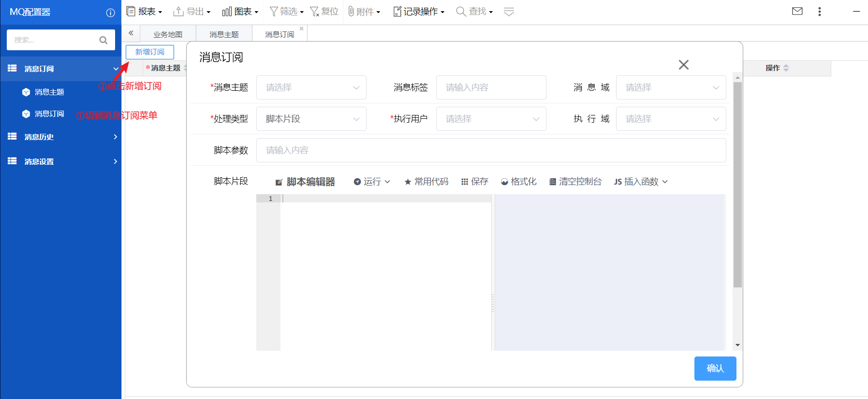Screen dimensions: 868x399
Task: Open the 消息主题 dropdown in dialog
Action: coord(311,87)
